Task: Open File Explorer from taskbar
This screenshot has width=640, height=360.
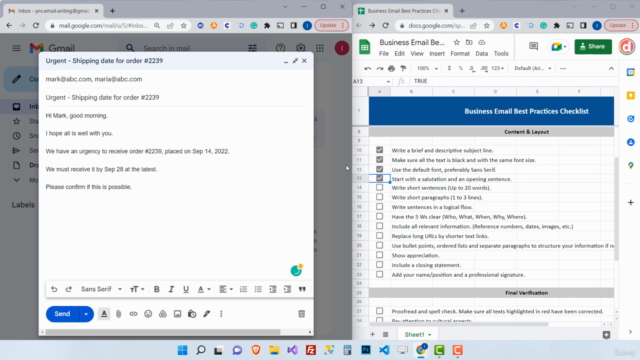Action: 274,350
